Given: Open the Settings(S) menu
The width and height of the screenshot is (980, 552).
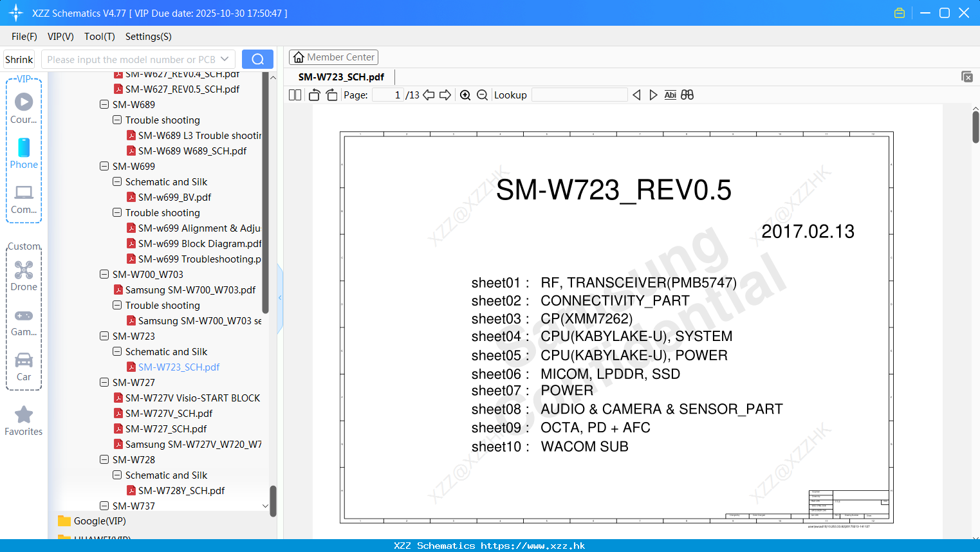Looking at the screenshot, I should pos(149,37).
